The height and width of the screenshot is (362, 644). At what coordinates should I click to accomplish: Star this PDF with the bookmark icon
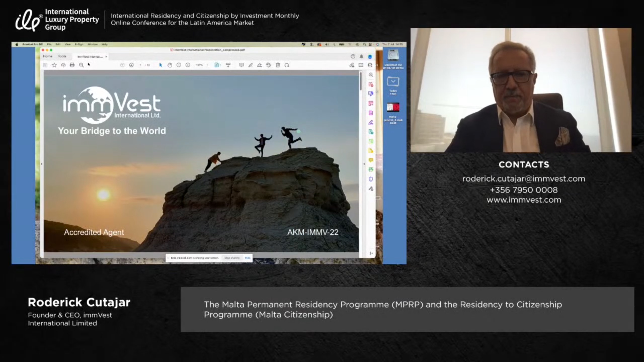click(x=54, y=65)
